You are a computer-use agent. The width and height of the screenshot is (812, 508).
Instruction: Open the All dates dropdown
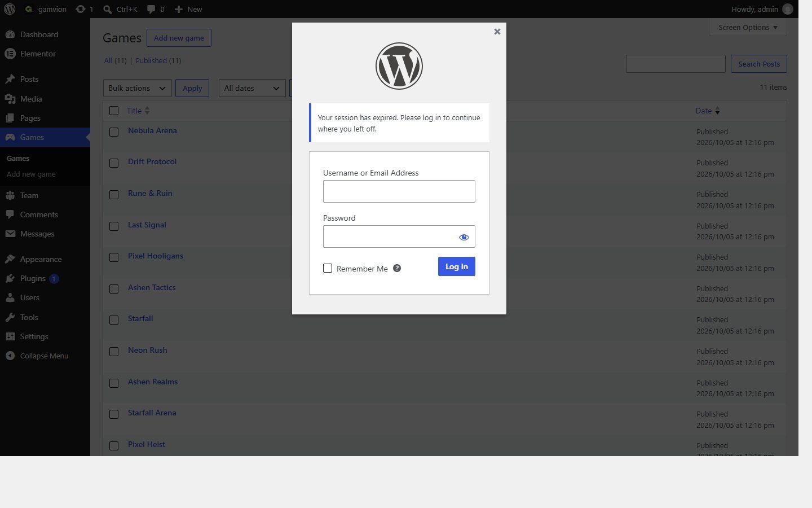click(252, 88)
